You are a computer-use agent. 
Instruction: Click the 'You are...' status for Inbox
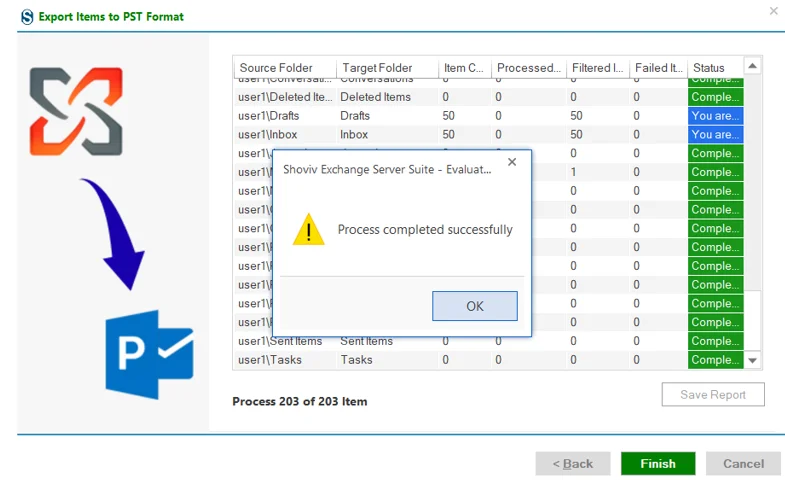(x=715, y=134)
